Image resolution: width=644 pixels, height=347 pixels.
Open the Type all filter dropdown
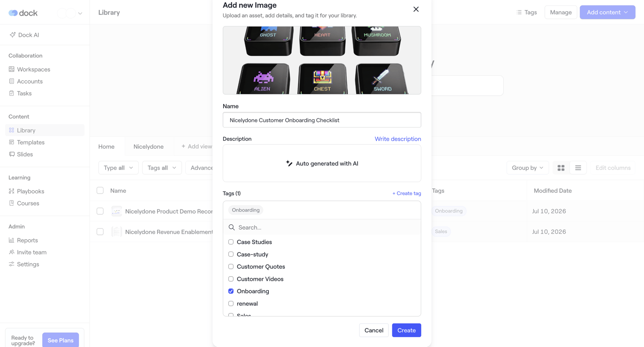(x=118, y=168)
